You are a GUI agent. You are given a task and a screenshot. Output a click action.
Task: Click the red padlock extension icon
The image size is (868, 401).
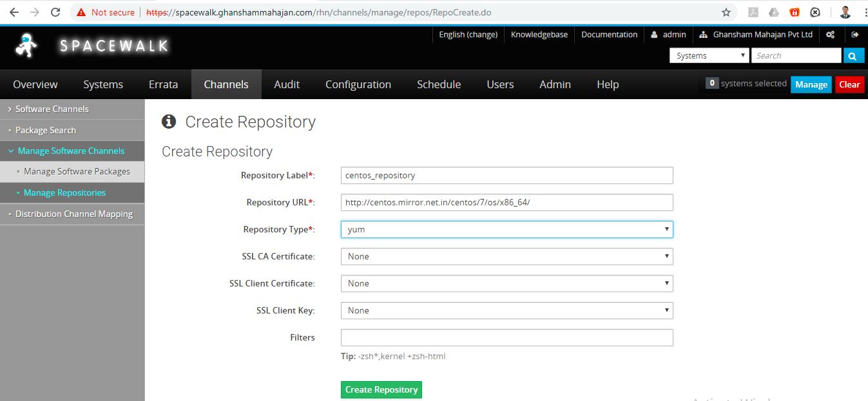pos(795,12)
